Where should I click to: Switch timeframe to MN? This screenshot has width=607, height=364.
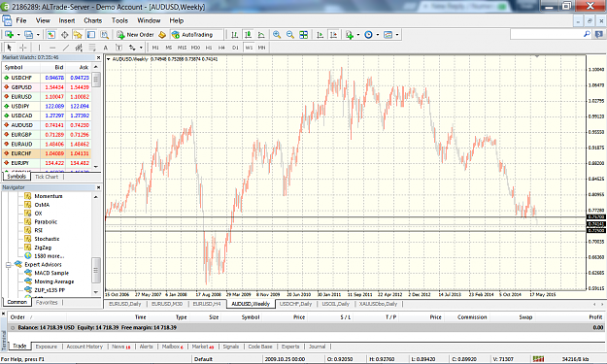point(261,48)
